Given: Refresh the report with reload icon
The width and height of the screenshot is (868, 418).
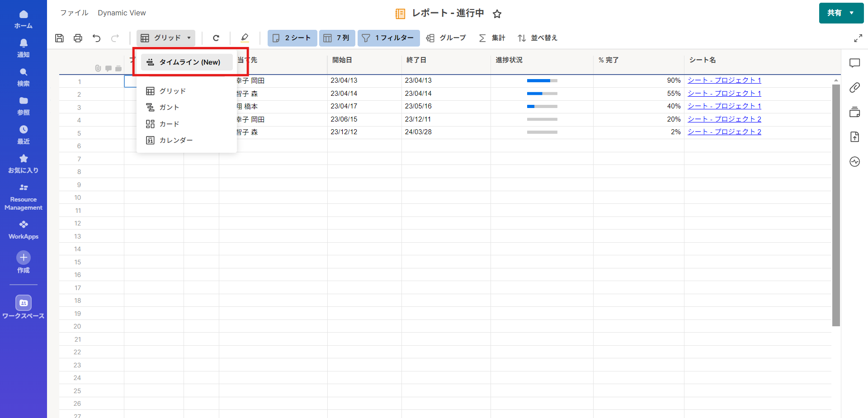Looking at the screenshot, I should 216,38.
